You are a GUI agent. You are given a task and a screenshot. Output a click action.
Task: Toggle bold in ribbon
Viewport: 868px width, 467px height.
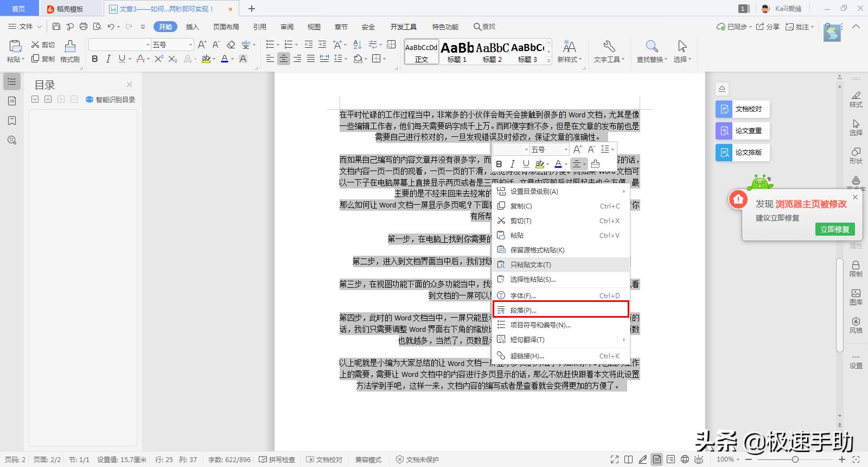point(95,59)
